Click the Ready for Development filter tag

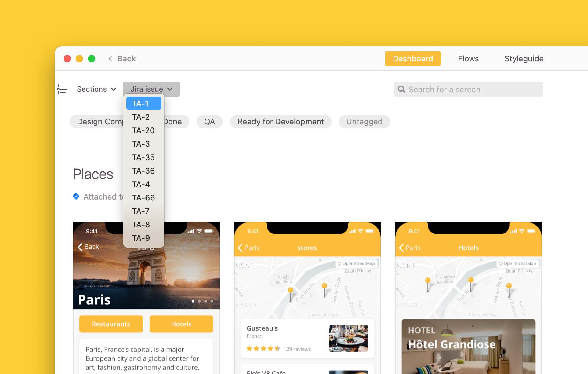[280, 121]
